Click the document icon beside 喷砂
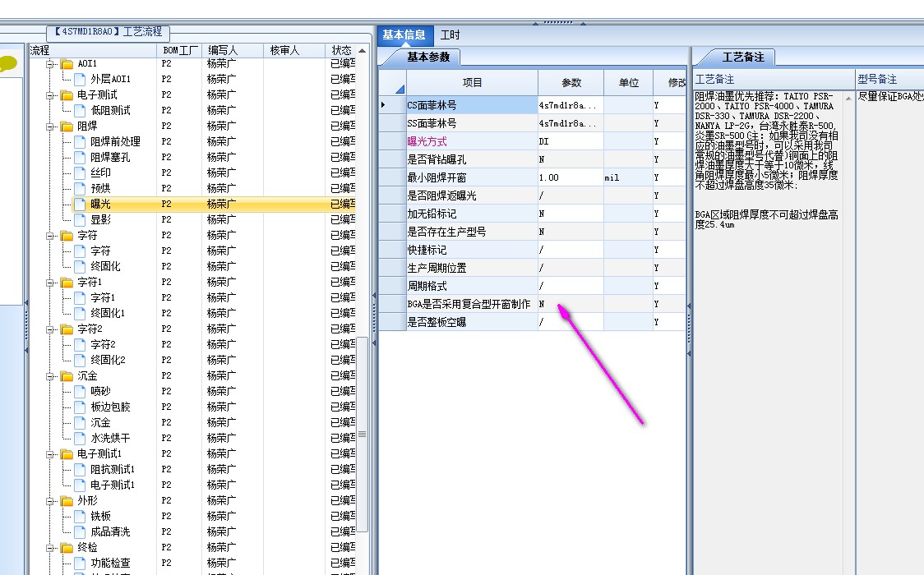Viewport: 924px width, 575px height. coord(80,391)
